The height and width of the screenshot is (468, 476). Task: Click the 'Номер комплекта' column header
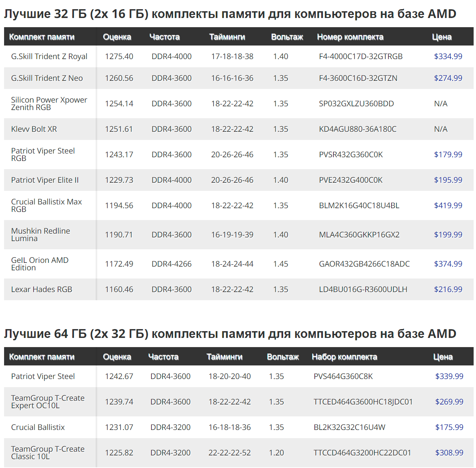[x=350, y=37]
